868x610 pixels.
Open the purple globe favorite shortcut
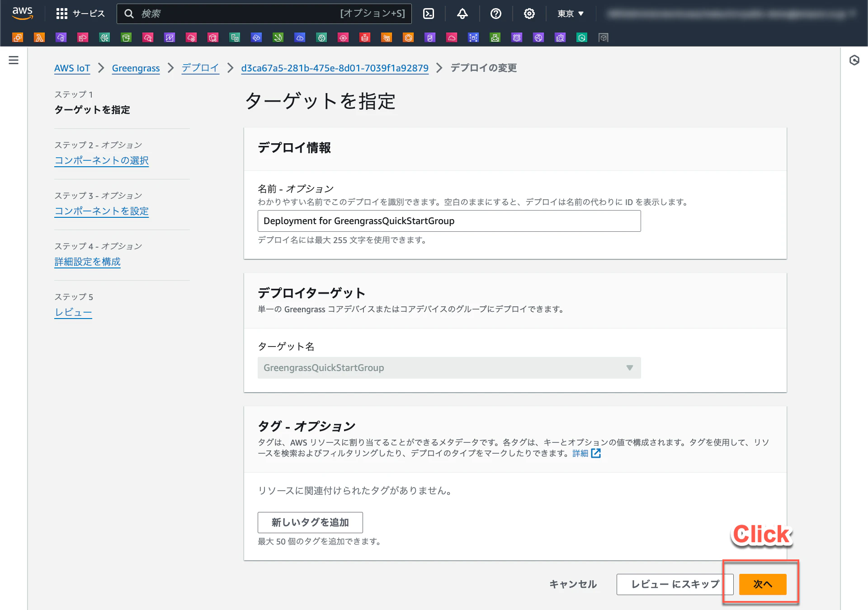(538, 38)
